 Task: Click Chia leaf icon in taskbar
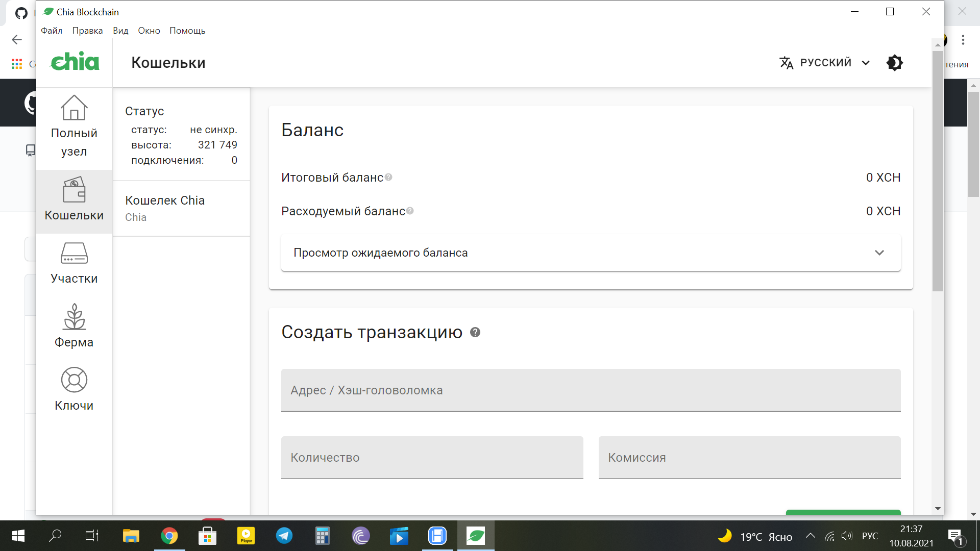click(x=476, y=536)
